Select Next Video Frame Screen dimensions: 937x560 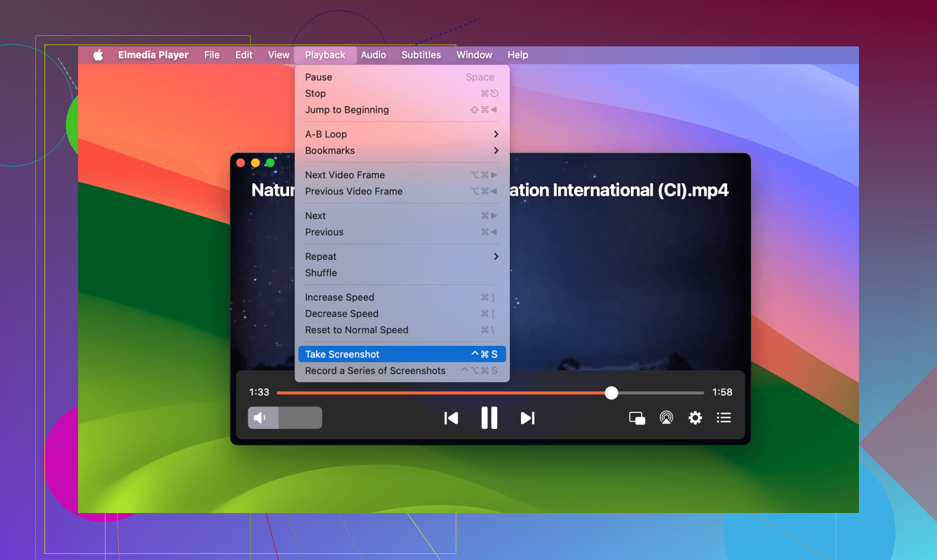(402, 175)
